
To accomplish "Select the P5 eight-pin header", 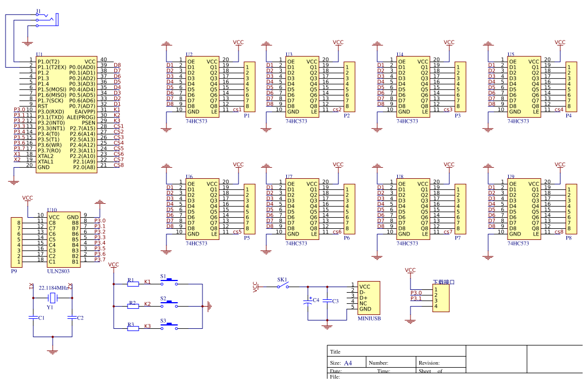I will coord(250,209).
